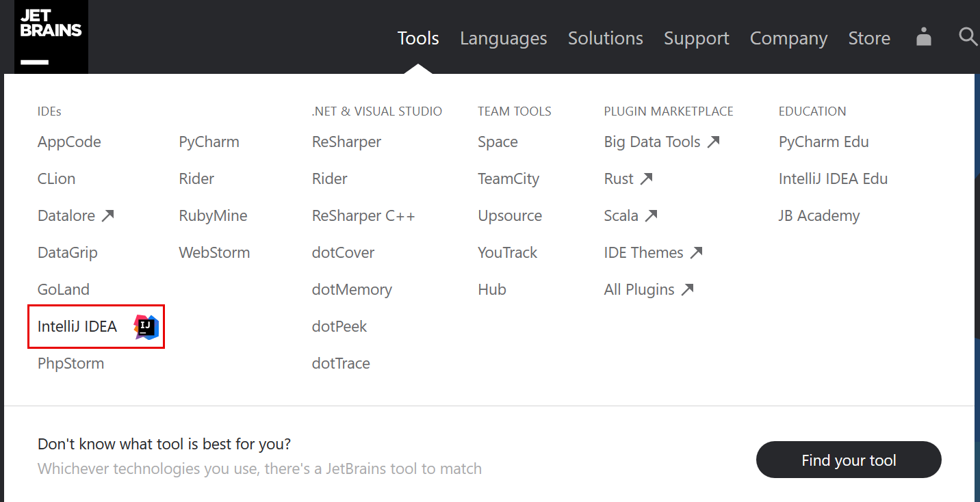Open the TeamCity link
Image resolution: width=980 pixels, height=502 pixels.
[508, 179]
